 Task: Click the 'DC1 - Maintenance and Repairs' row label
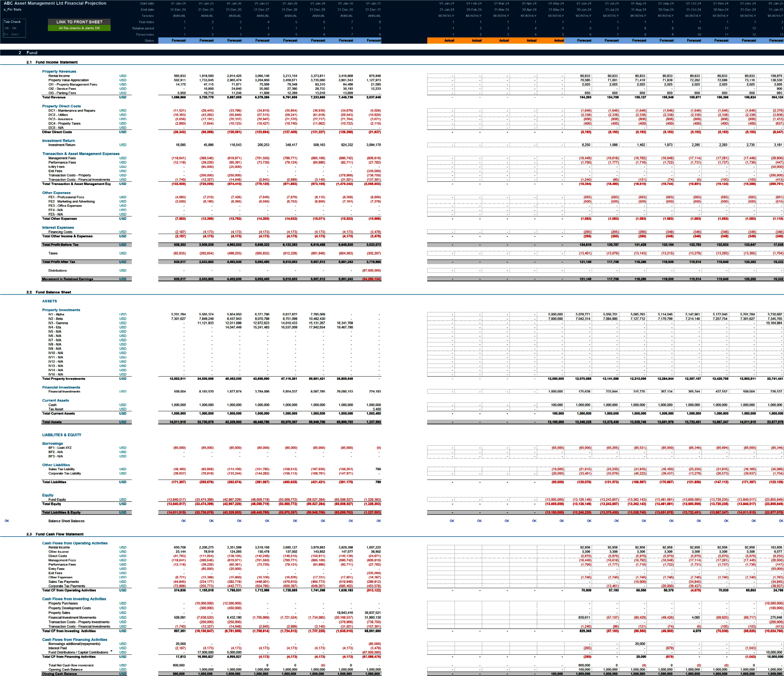(x=72, y=111)
